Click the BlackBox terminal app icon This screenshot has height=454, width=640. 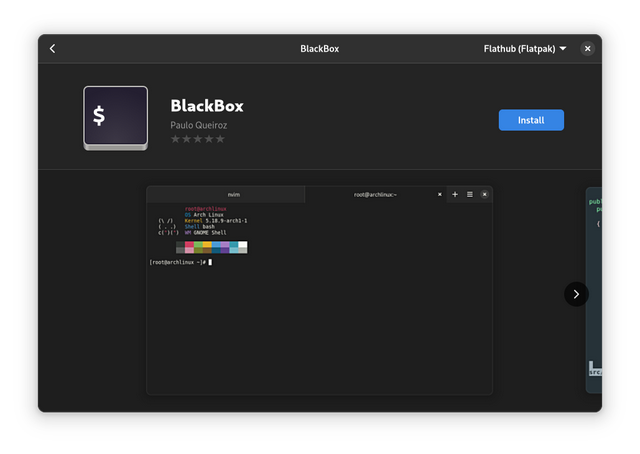click(116, 118)
